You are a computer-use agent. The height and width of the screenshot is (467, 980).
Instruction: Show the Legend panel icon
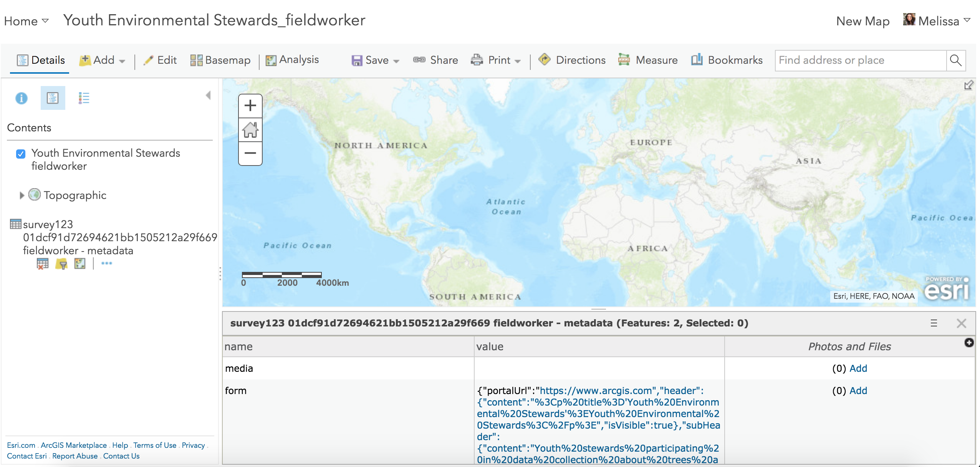[x=84, y=98]
